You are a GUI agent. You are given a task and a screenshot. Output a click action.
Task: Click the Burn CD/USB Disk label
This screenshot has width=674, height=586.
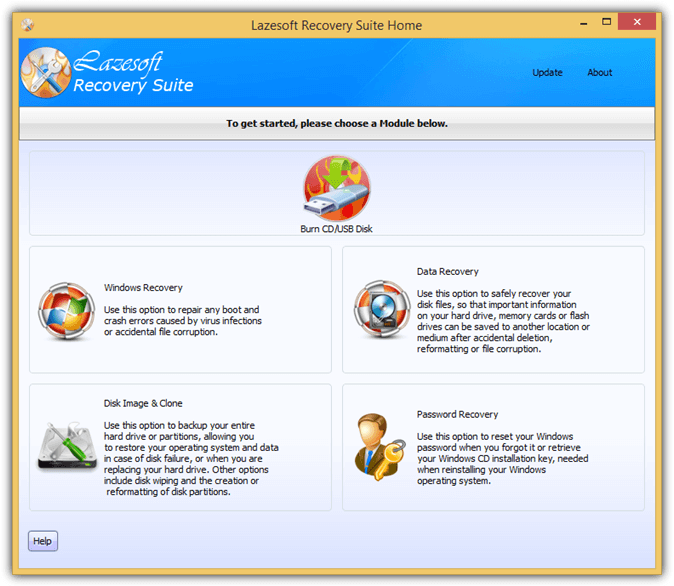[x=337, y=229]
